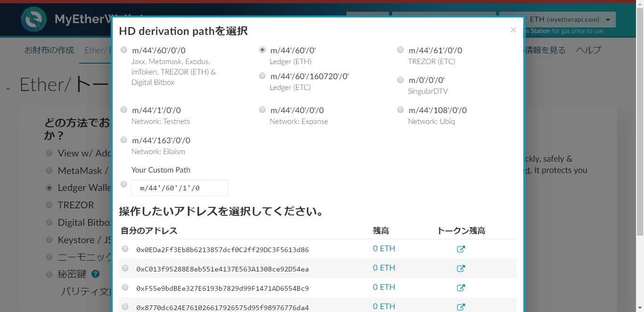Click the MyEtherWallet logo icon
Viewport: 644px width, 312px height.
tap(33, 19)
